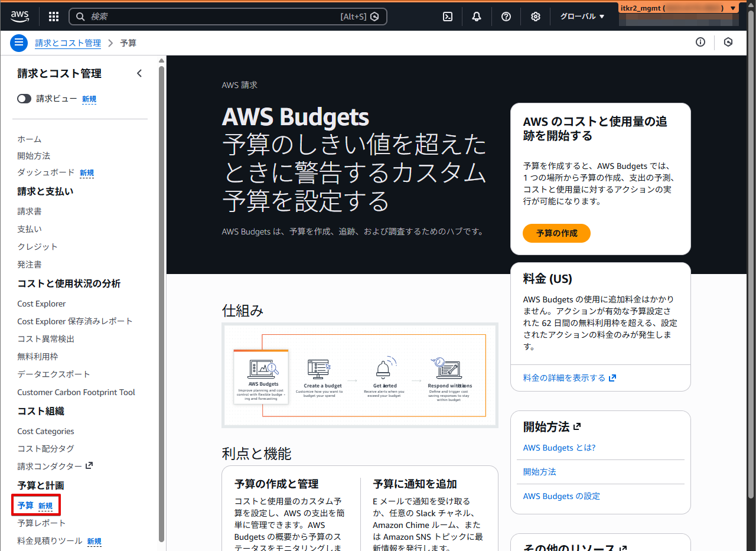Open 無料利用枠 in the sidebar
756x551 pixels.
click(38, 357)
